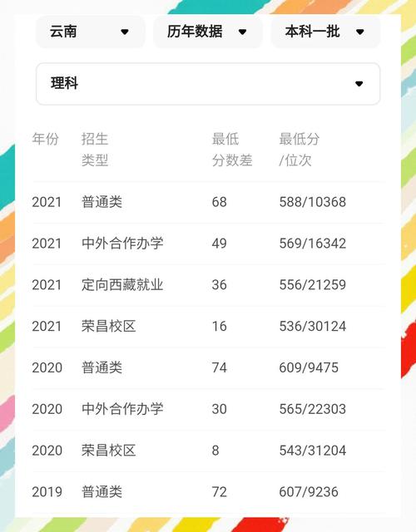Open the 云南 province dropdown
This screenshot has height=532, width=416.
(91, 32)
